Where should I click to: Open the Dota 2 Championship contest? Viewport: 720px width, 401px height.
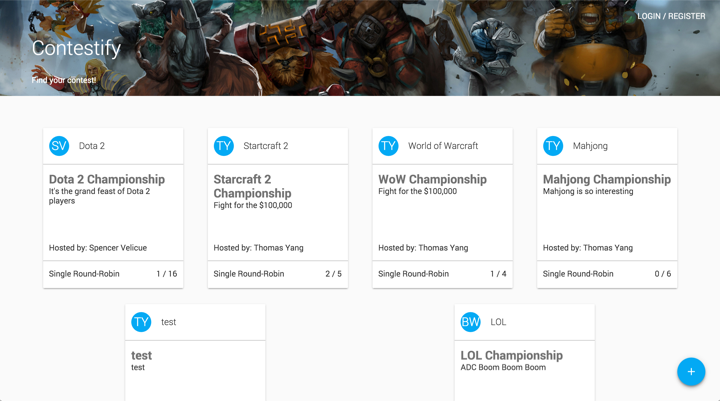107,179
